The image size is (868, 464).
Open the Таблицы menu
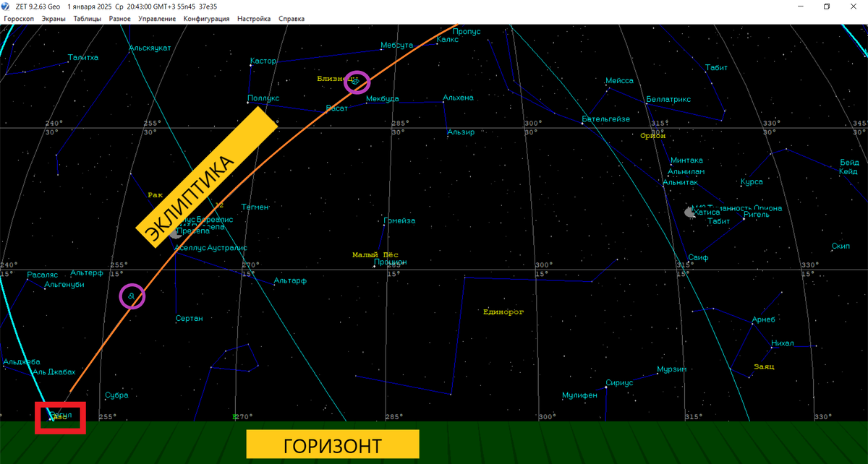tap(88, 19)
